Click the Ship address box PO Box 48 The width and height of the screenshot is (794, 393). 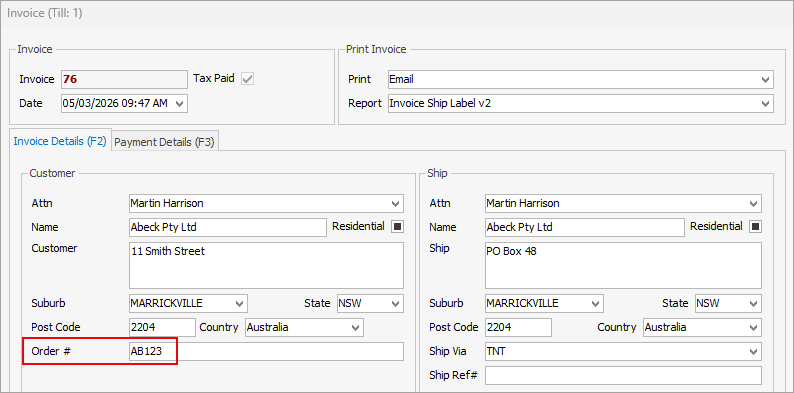623,265
